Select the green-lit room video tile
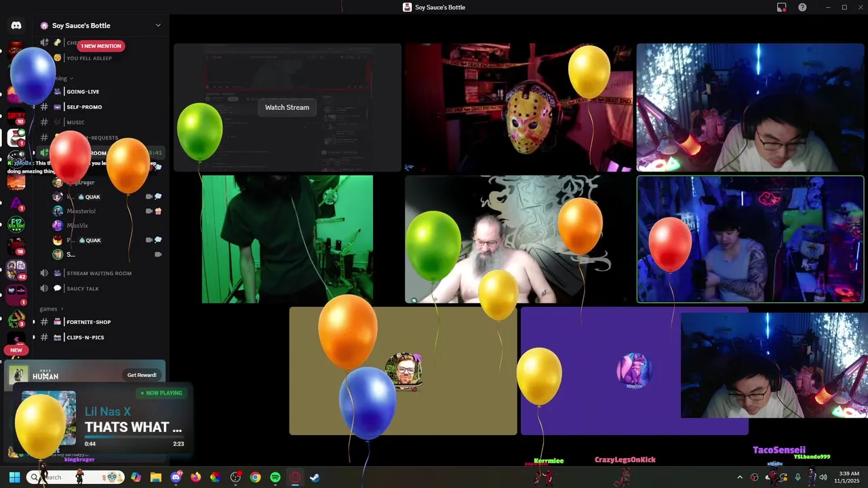 288,239
